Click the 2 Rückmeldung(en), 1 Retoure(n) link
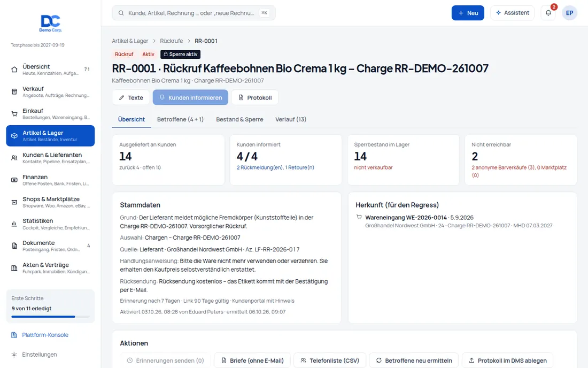Viewport: 588px width, 368px height. pyautogui.click(x=275, y=167)
